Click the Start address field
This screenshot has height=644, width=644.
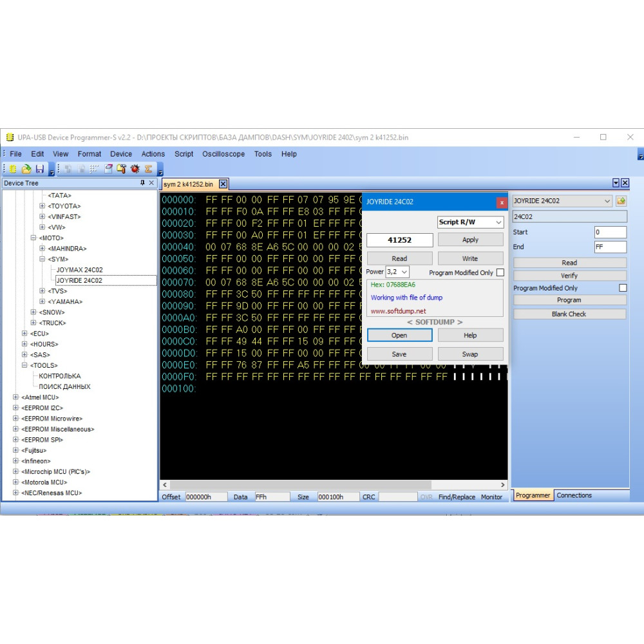pyautogui.click(x=611, y=232)
